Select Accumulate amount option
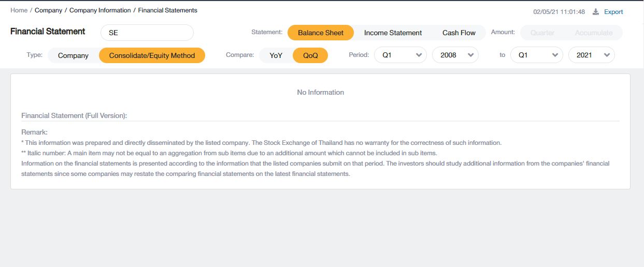The image size is (644, 267). 593,33
